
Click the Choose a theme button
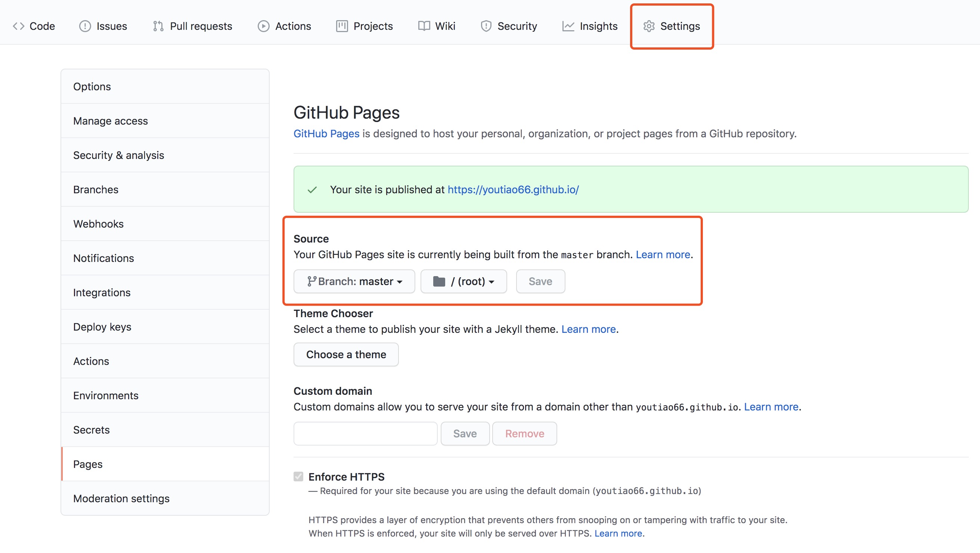[346, 354]
